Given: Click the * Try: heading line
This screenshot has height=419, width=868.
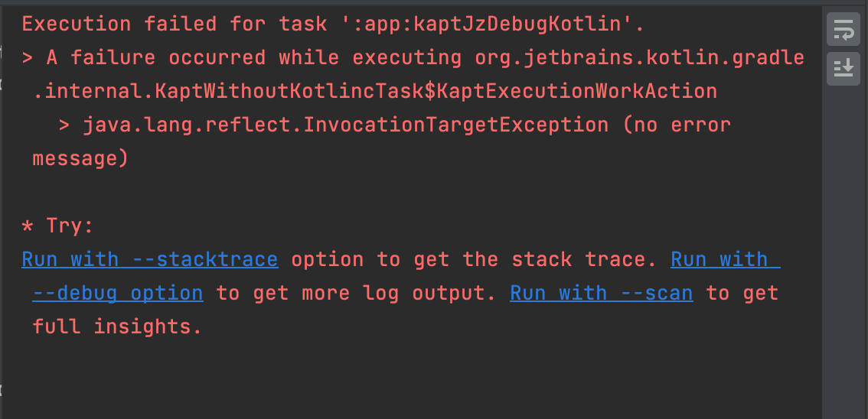Looking at the screenshot, I should click(57, 226).
